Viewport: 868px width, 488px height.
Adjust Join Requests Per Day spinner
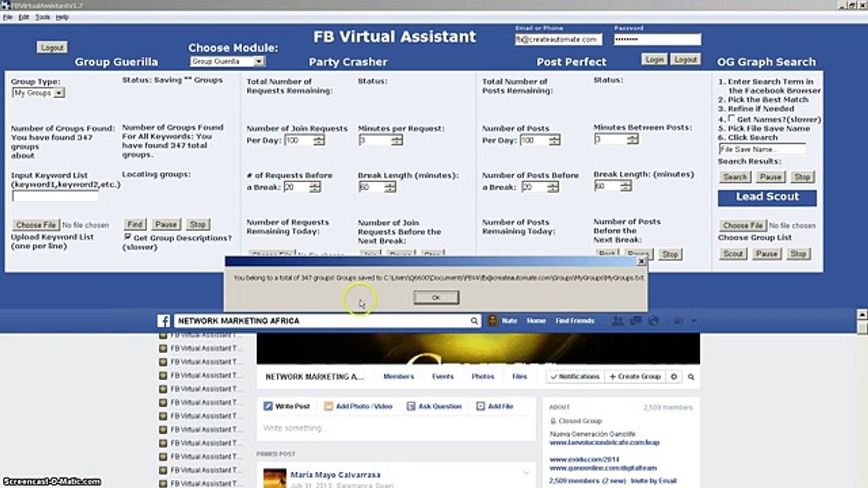pyautogui.click(x=319, y=140)
